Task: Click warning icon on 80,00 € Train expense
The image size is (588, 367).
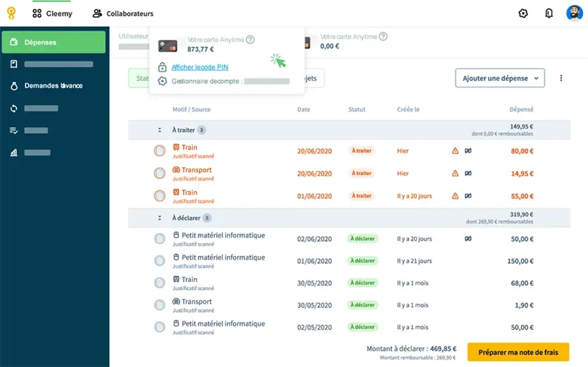Action: (x=455, y=151)
